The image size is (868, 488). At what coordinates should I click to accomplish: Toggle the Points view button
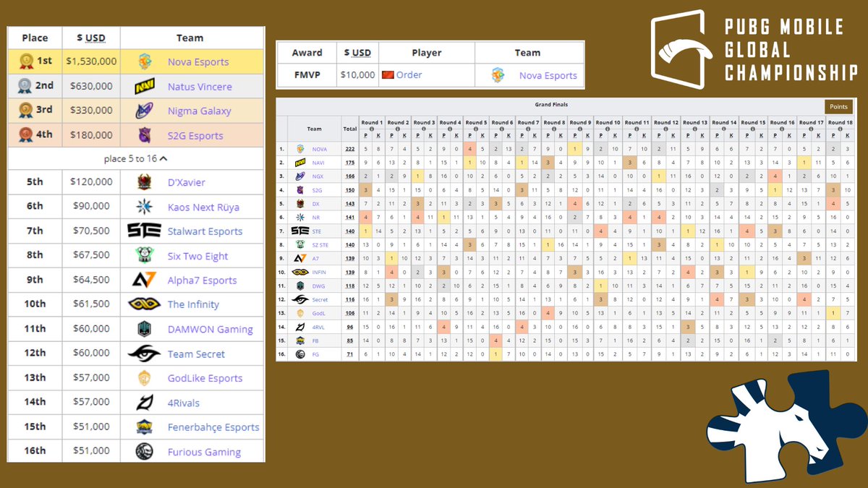tap(838, 107)
